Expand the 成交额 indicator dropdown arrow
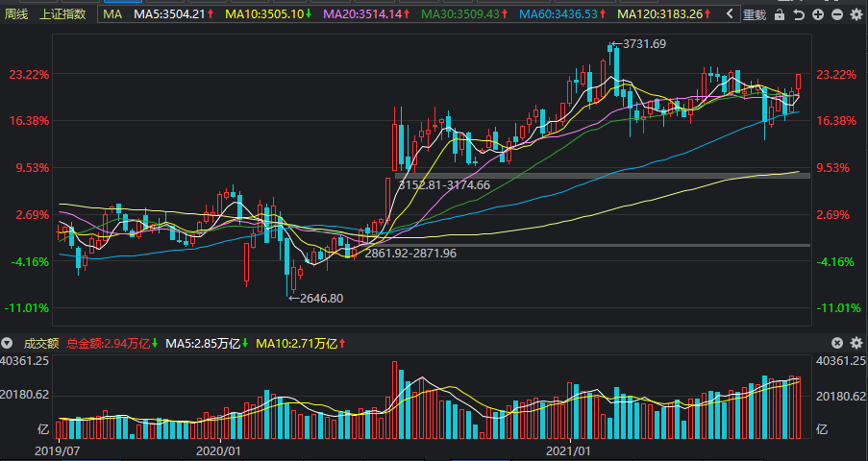 (7, 343)
